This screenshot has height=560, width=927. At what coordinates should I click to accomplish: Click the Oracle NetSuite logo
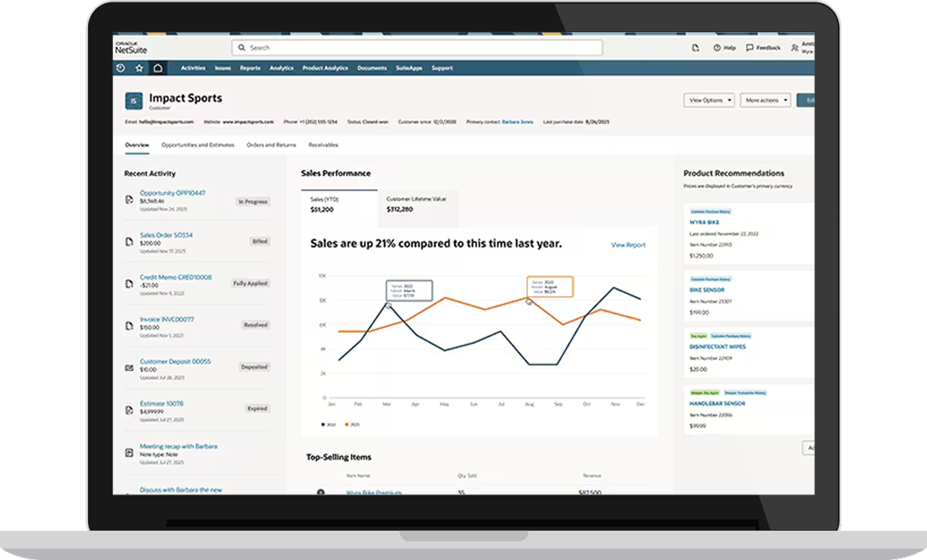point(131,48)
